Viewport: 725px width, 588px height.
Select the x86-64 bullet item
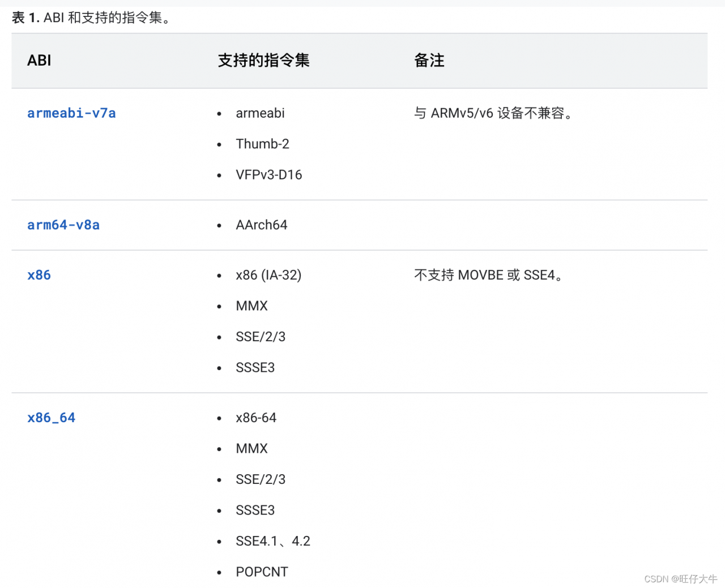[x=256, y=418]
